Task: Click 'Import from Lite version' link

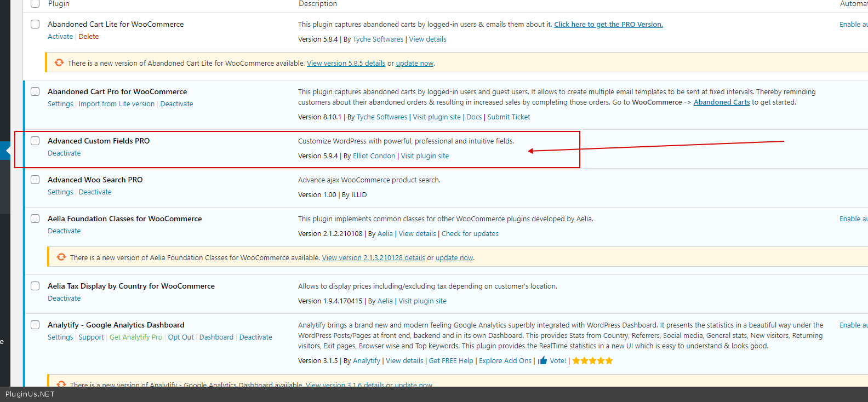Action: point(116,104)
